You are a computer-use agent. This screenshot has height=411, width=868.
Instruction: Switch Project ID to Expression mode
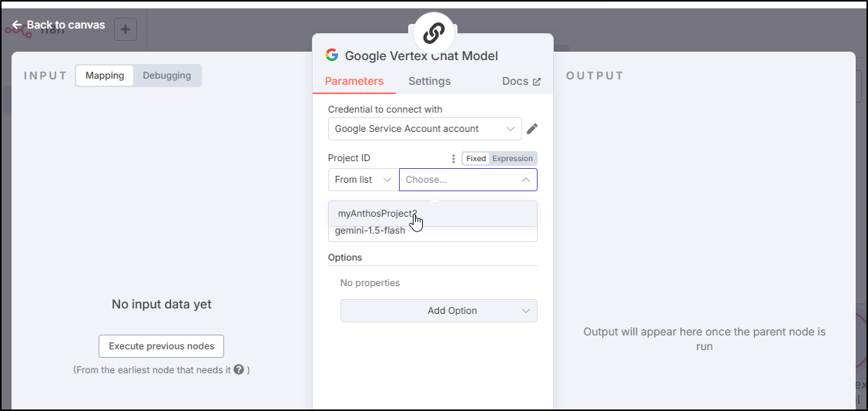(x=513, y=158)
